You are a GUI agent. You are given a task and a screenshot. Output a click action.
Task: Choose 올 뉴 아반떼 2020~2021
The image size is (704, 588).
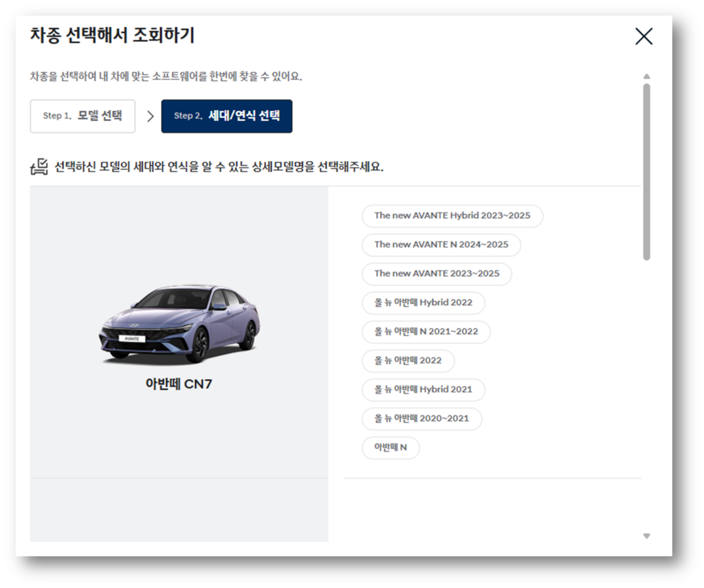(x=421, y=419)
